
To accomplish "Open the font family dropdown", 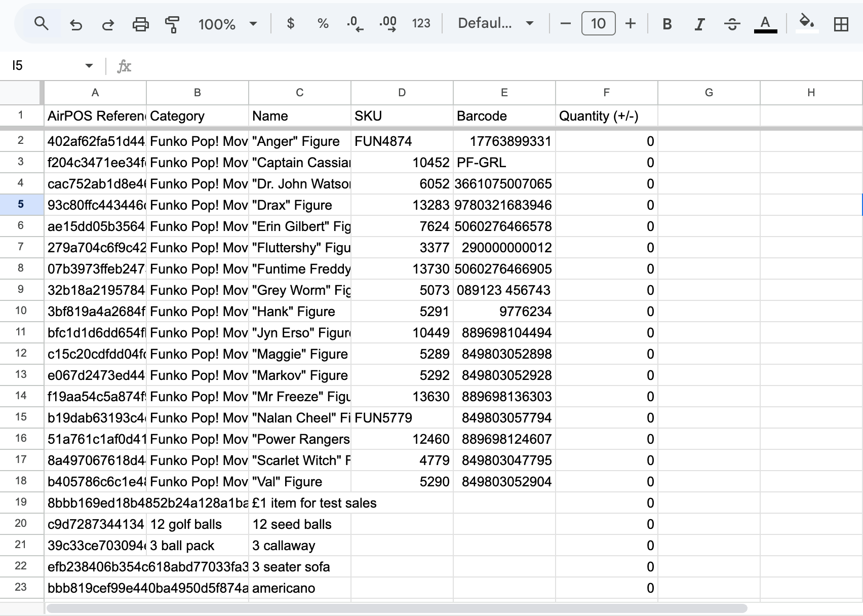I will (496, 23).
